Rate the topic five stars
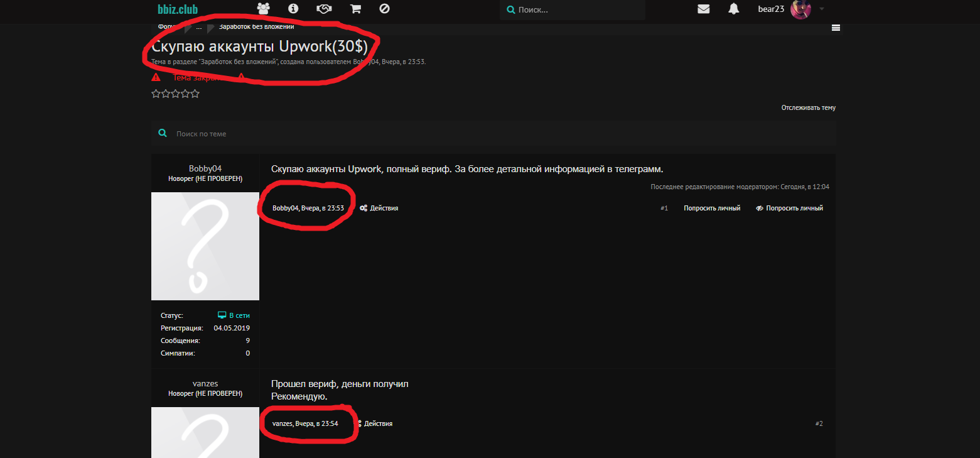 tap(195, 94)
